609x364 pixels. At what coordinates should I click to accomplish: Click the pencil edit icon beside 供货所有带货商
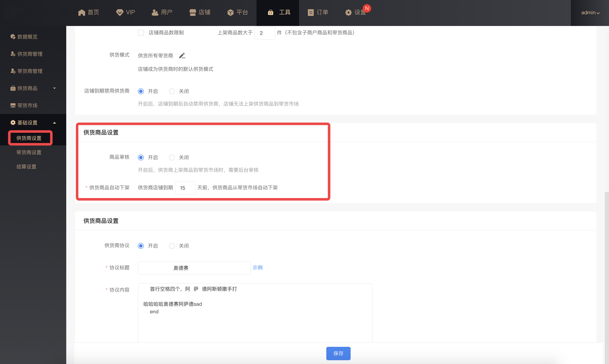182,56
